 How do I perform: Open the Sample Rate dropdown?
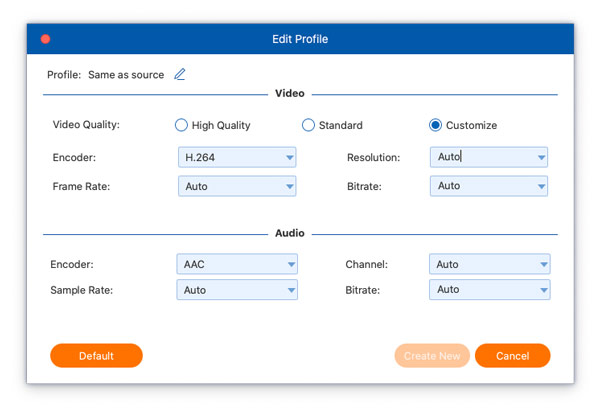click(237, 290)
